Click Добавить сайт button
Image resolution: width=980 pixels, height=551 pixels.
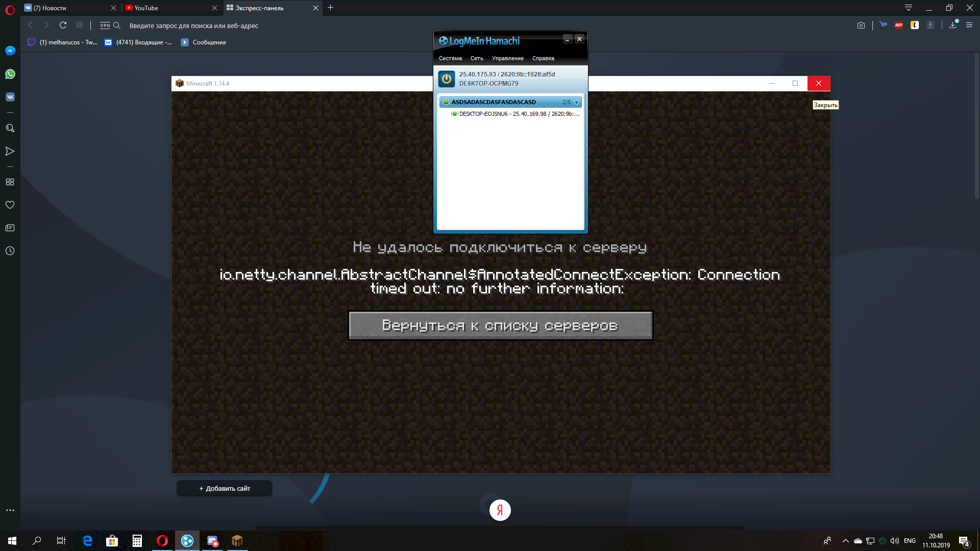[x=225, y=488]
